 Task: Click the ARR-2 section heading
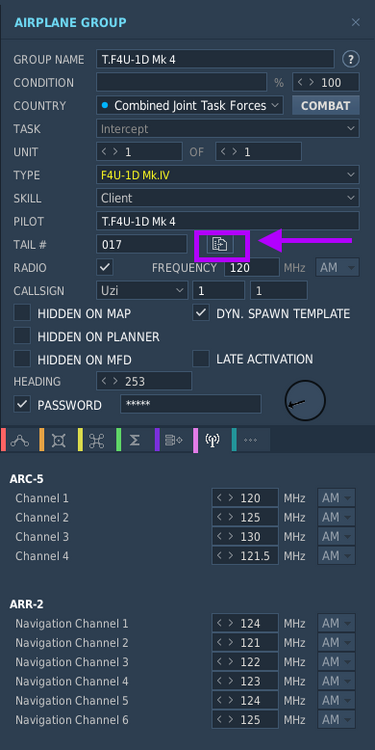pyautogui.click(x=27, y=604)
